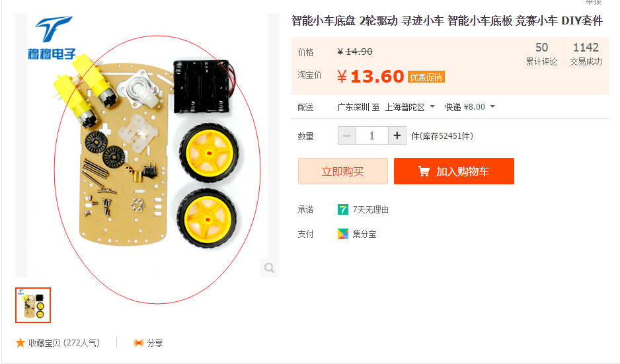This screenshot has width=620, height=364.
Task: Decrease quantity with the minus button
Action: (347, 136)
